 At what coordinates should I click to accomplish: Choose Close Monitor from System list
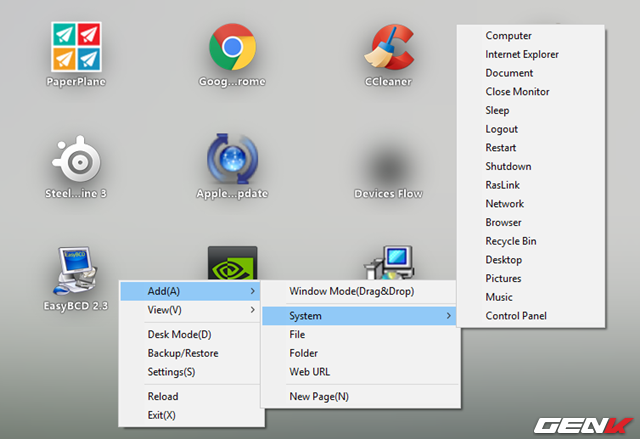[517, 92]
